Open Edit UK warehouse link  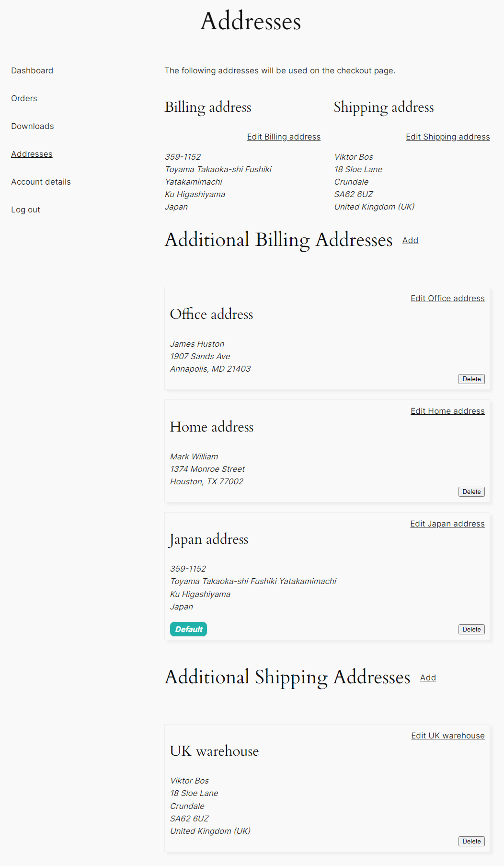(447, 736)
